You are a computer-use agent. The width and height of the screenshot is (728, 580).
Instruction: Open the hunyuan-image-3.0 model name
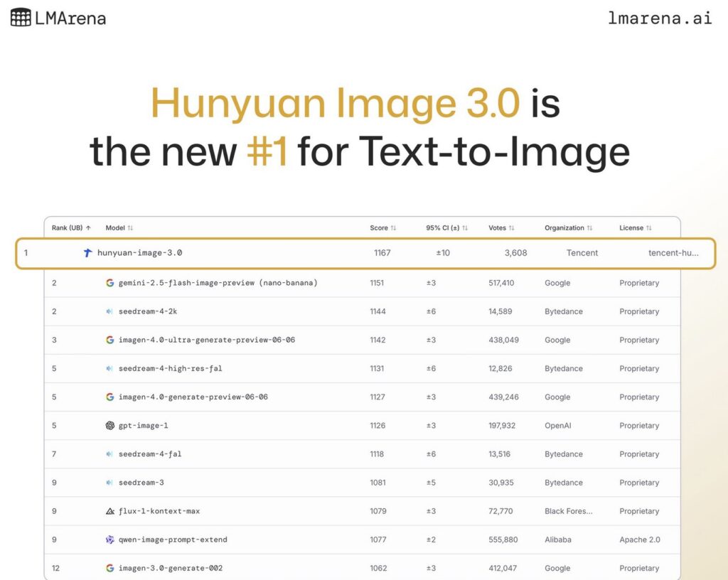[139, 253]
